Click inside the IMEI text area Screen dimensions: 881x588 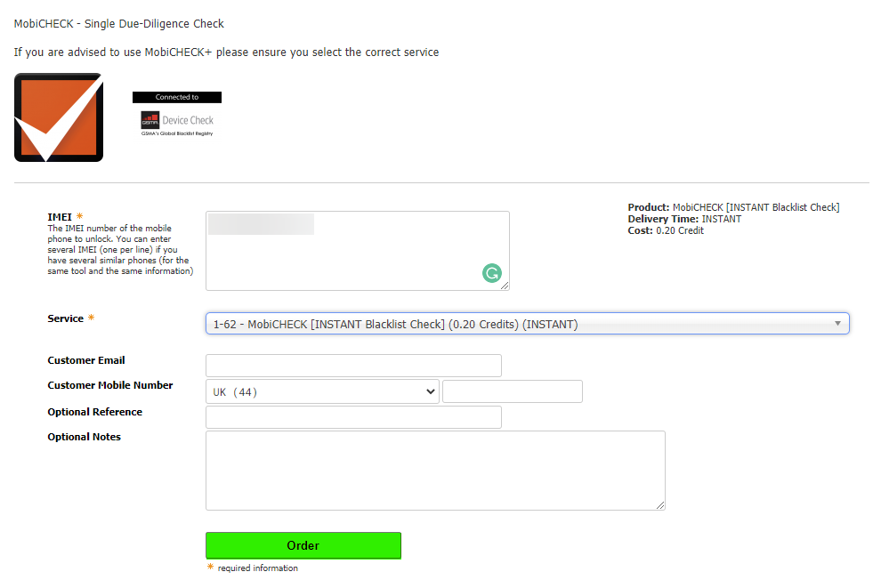(x=358, y=251)
